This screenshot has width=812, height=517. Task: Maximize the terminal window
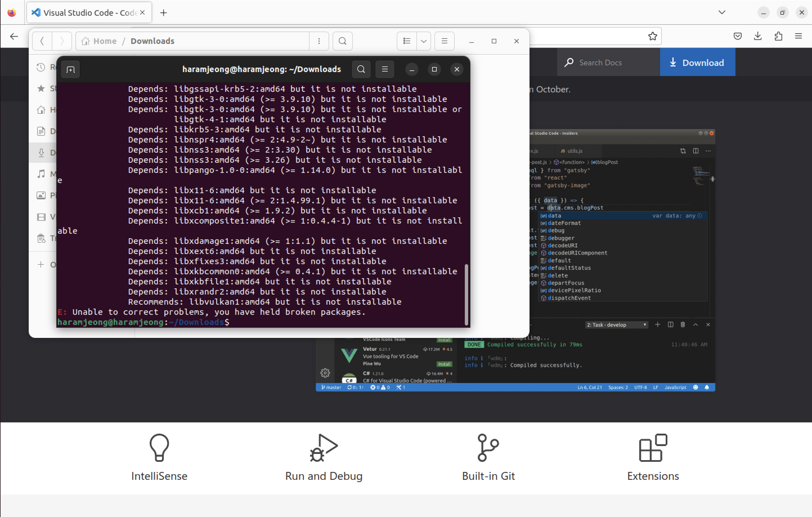[x=434, y=69]
